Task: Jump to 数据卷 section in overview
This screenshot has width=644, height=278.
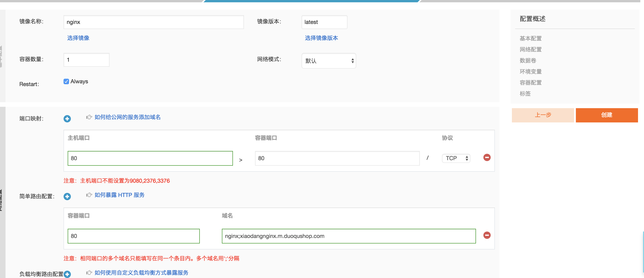Action: (528, 61)
